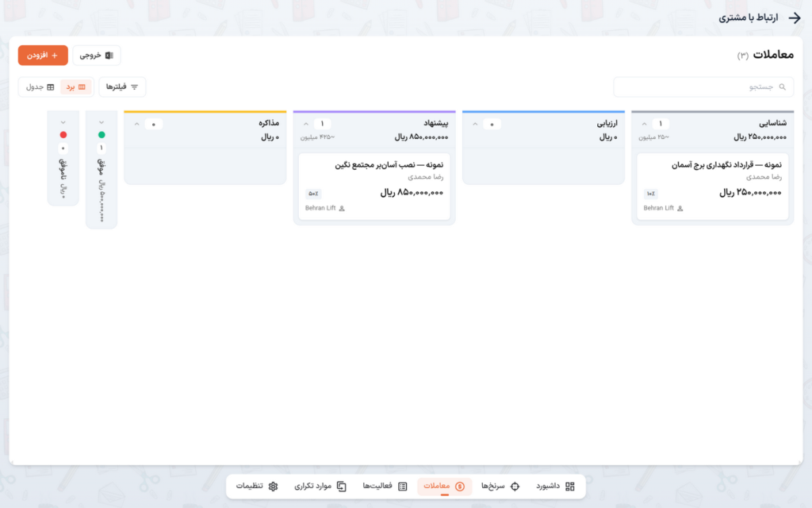The image size is (812, 508).
Task: Click the مذاکره column title
Action: 269,123
